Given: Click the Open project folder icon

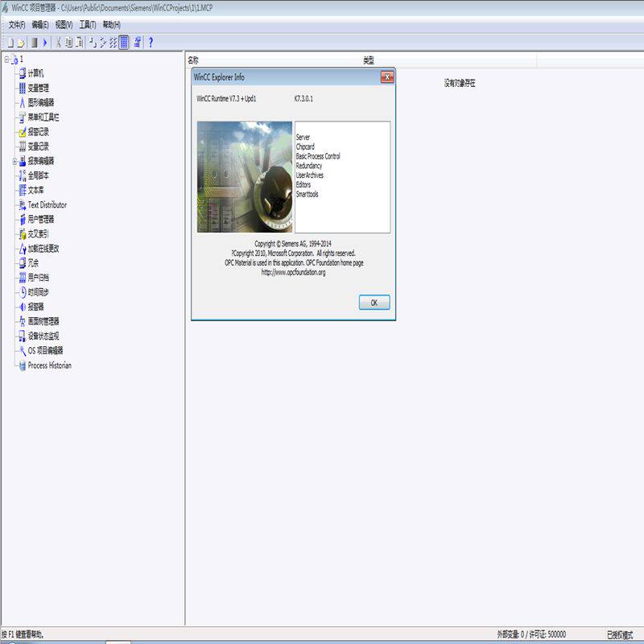Looking at the screenshot, I should pos(21,43).
